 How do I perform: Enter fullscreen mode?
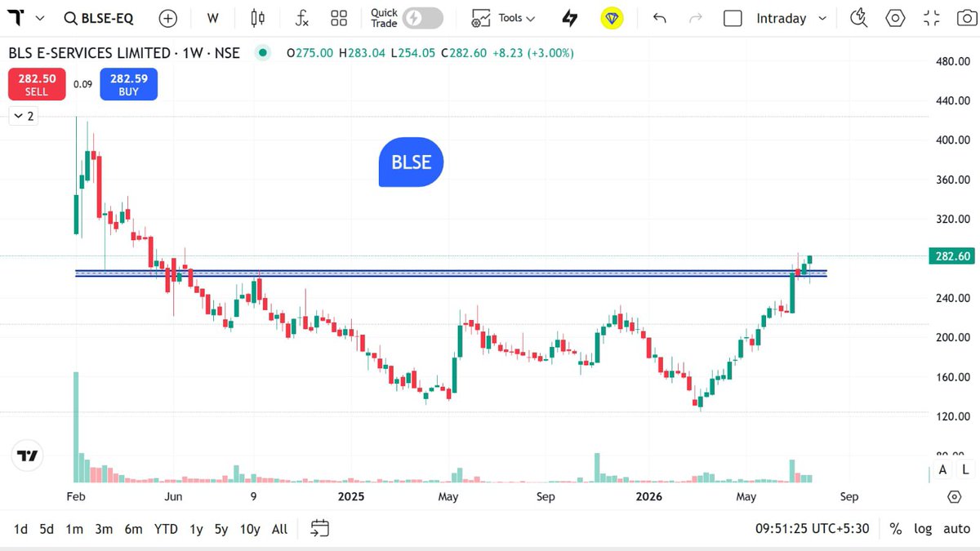pyautogui.click(x=931, y=18)
